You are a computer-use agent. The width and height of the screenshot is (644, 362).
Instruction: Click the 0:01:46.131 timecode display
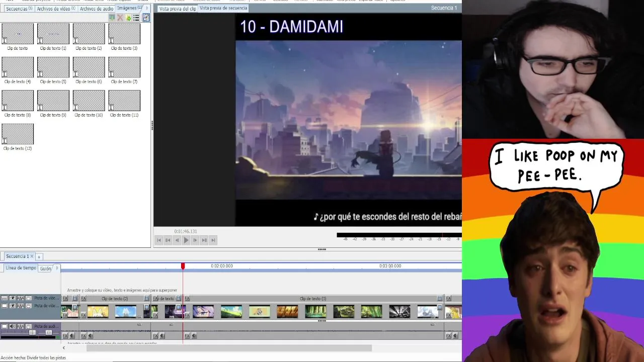(186, 231)
